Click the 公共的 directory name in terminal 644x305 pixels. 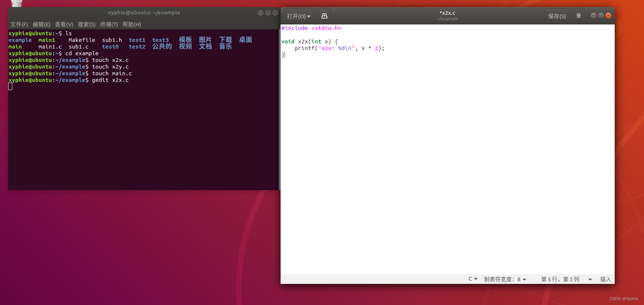pos(162,46)
